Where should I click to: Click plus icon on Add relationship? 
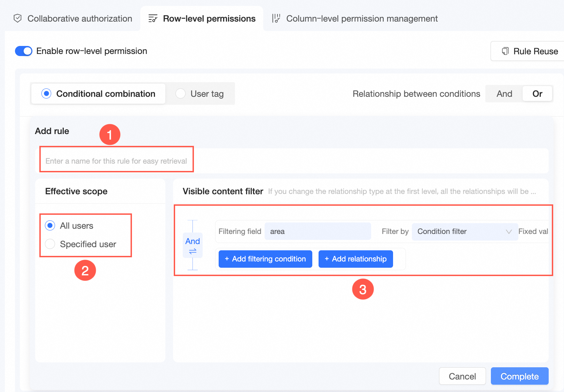tap(327, 259)
